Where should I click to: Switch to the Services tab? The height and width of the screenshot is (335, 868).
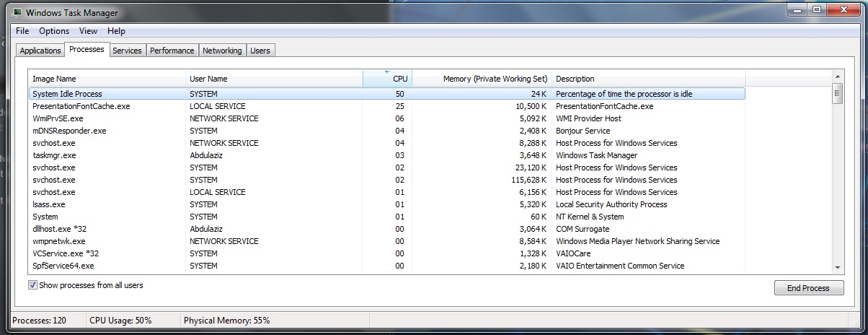127,51
